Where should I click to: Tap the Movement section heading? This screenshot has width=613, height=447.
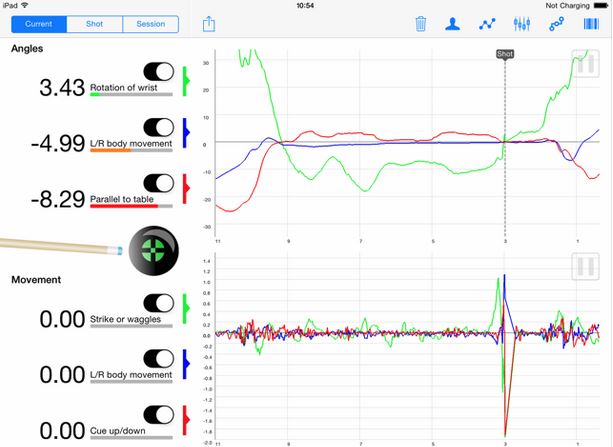coord(36,280)
